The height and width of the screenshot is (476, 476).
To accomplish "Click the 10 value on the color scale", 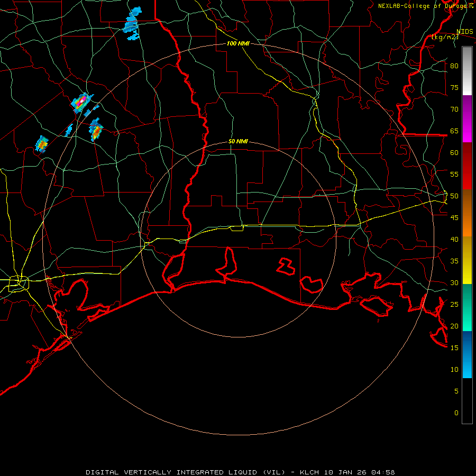I will [454, 370].
